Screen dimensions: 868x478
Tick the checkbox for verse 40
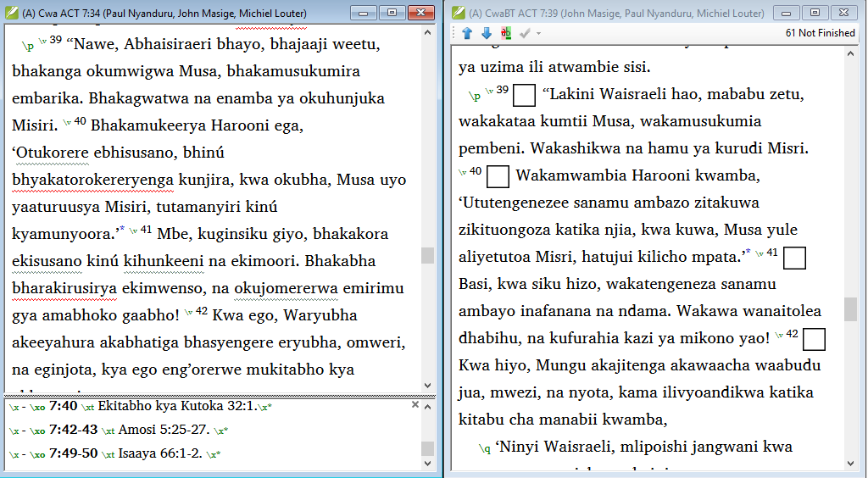(x=498, y=176)
